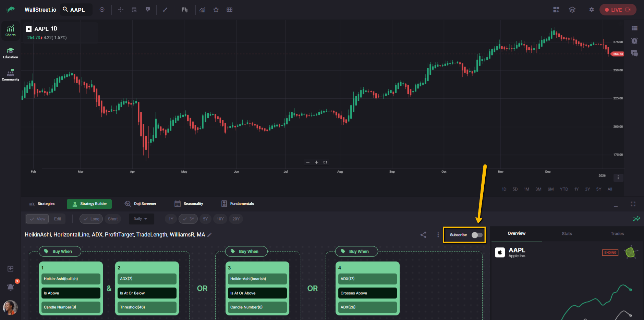
Task: Click the Edit mode button
Action: pos(58,219)
